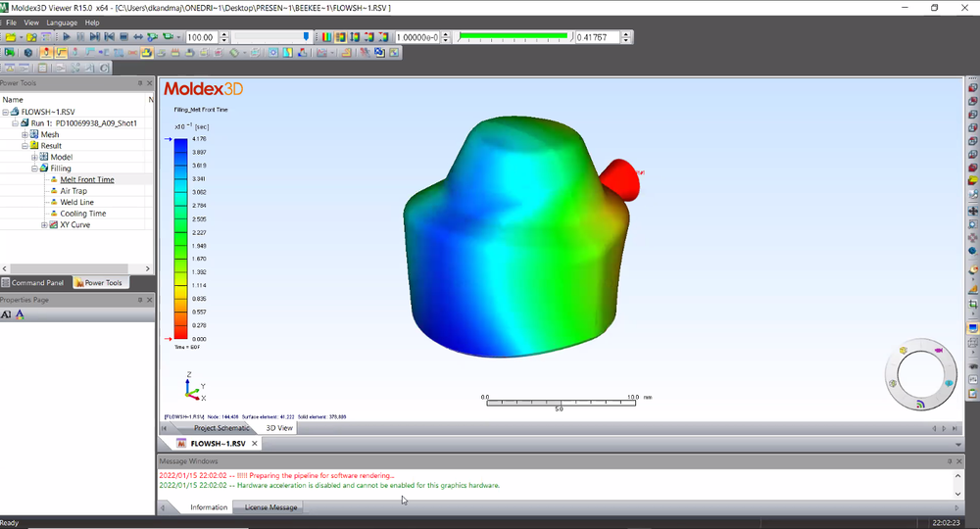The height and width of the screenshot is (529, 980).
Task: Click the blue 3D cube mesh icon
Action: [28, 53]
